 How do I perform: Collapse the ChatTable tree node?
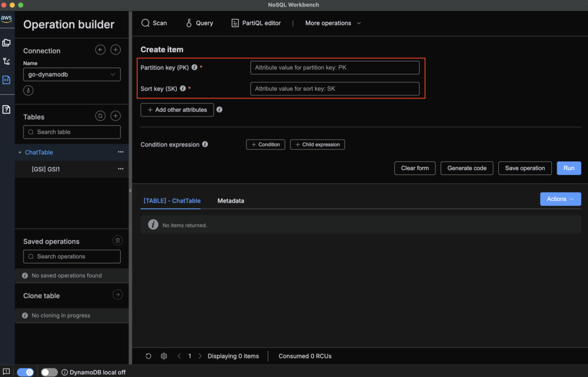[x=20, y=153]
